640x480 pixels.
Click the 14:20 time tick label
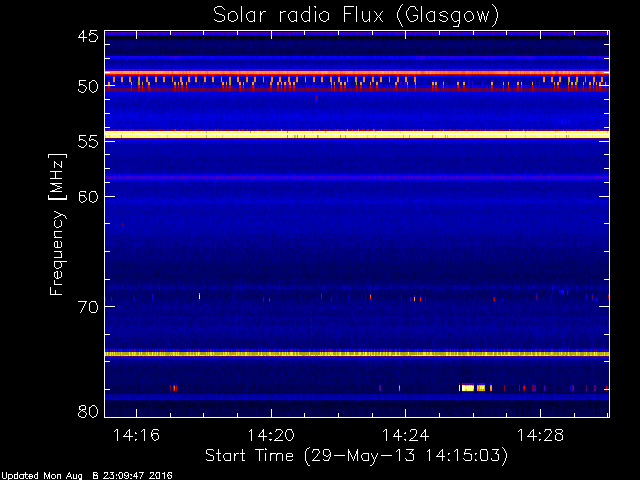tap(271, 435)
